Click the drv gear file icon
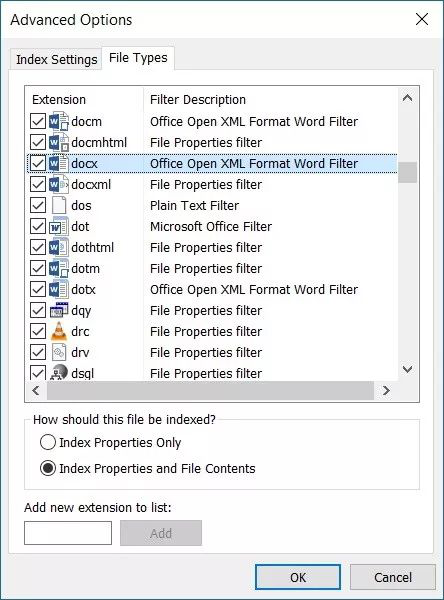Image resolution: width=444 pixels, height=600 pixels. tap(59, 352)
